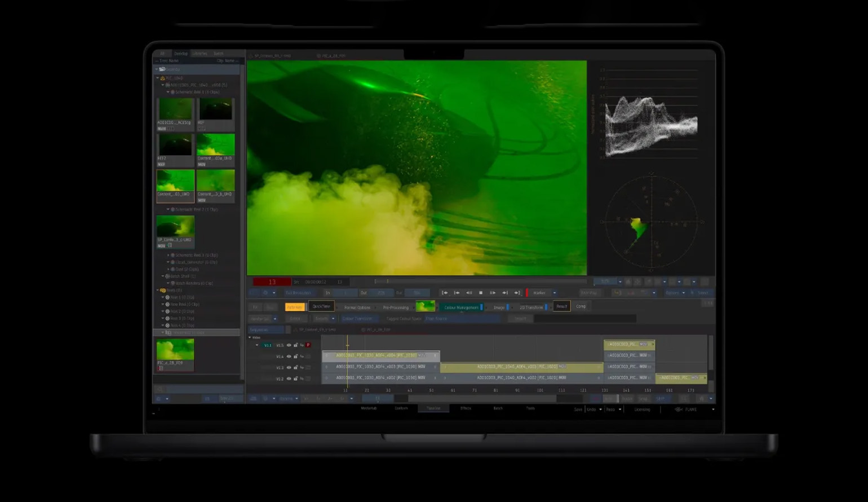Click the red P patch icon on V1.5
Screen dimensions: 868x502
coord(308,345)
